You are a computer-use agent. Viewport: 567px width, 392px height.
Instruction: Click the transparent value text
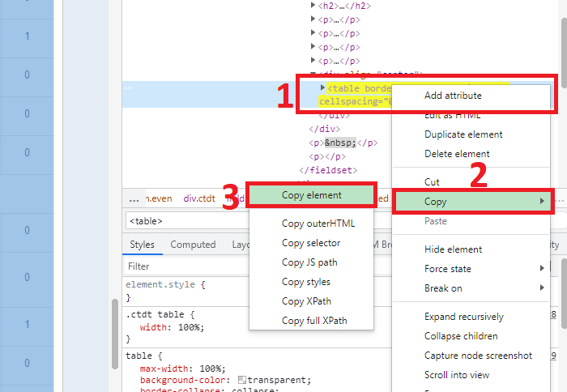click(277, 380)
